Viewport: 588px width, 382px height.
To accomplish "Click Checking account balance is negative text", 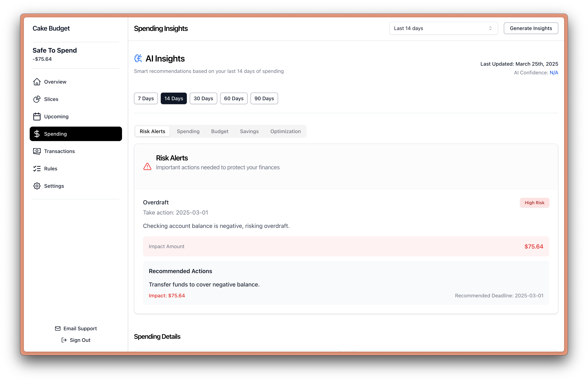I will [x=216, y=226].
